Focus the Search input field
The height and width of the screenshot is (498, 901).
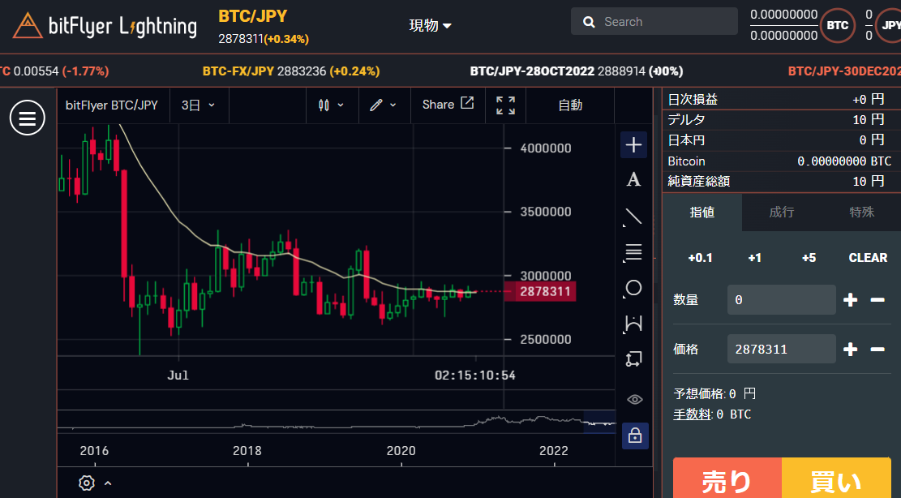(654, 22)
